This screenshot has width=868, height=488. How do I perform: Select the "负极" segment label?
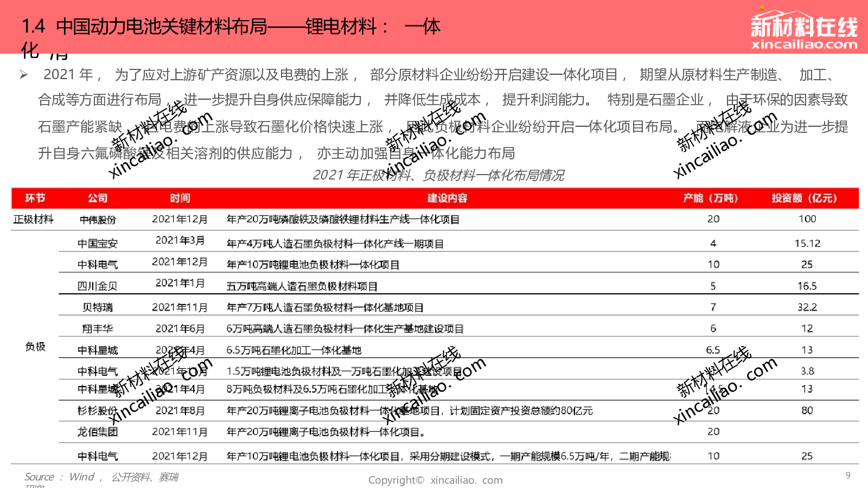click(35, 346)
